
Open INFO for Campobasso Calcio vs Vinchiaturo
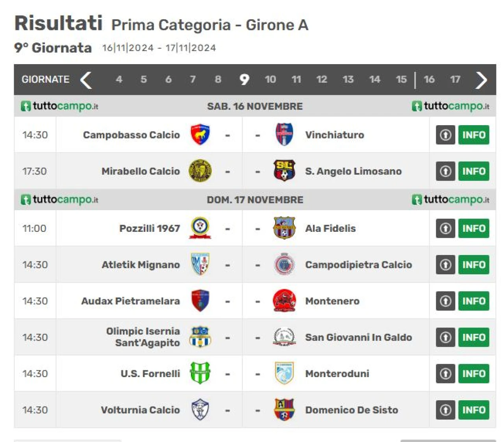[474, 135]
